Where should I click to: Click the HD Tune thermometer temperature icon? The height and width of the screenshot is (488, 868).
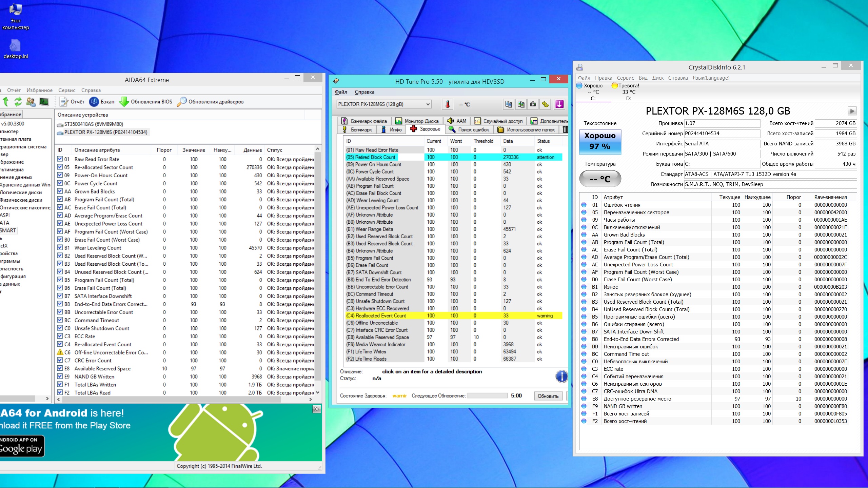tap(448, 104)
